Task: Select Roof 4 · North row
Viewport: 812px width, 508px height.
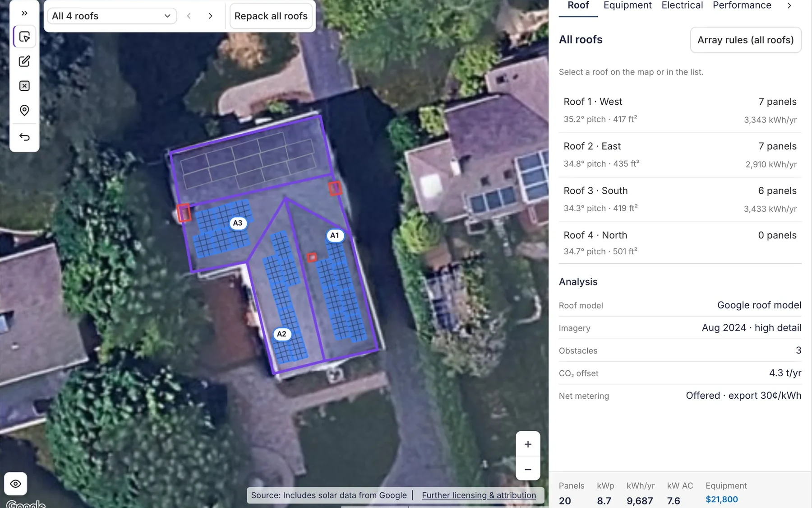Action: [680, 243]
